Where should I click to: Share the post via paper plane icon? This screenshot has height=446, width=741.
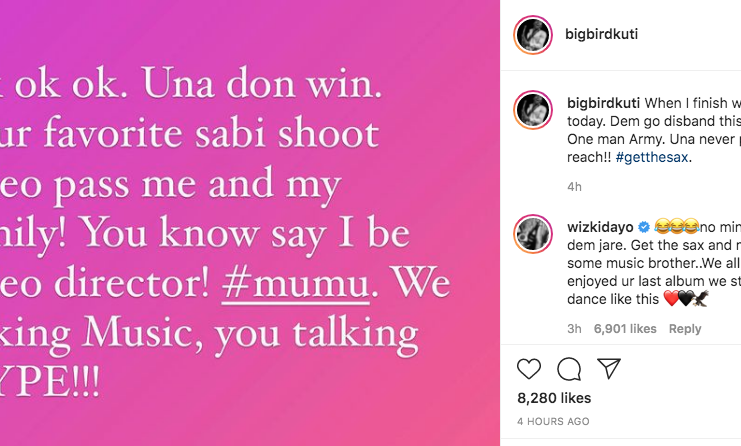click(x=608, y=368)
